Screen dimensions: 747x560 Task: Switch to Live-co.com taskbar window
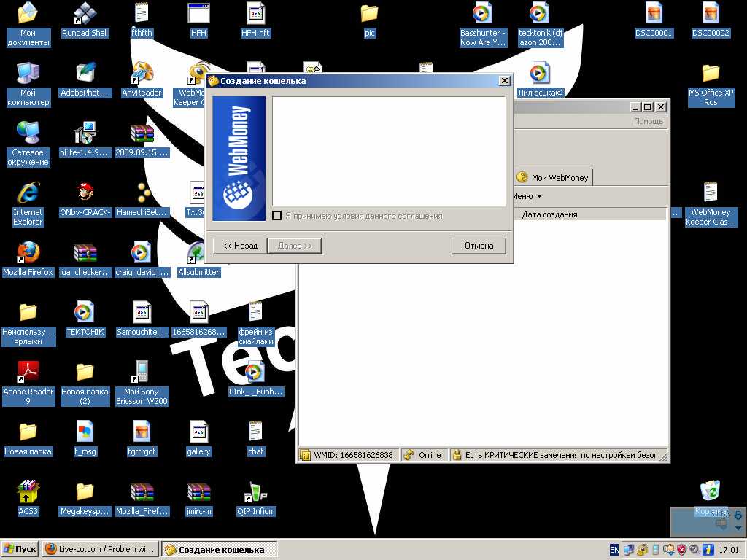click(x=100, y=549)
